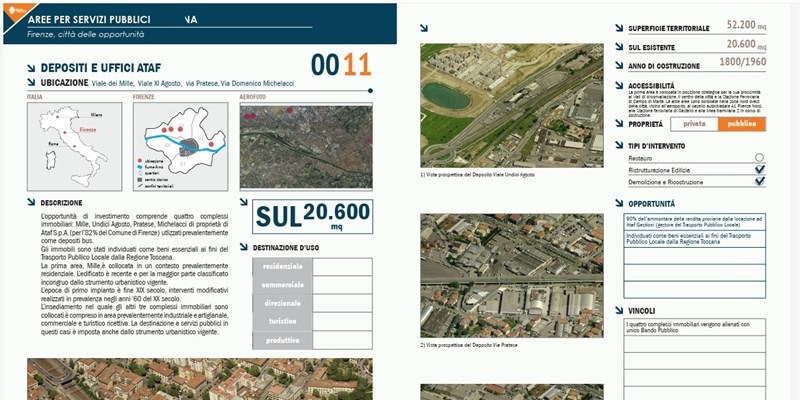Click the arrow icon beside SUL ESISTENTE
Image resolution: width=800 pixels, height=400 pixels.
(x=619, y=47)
